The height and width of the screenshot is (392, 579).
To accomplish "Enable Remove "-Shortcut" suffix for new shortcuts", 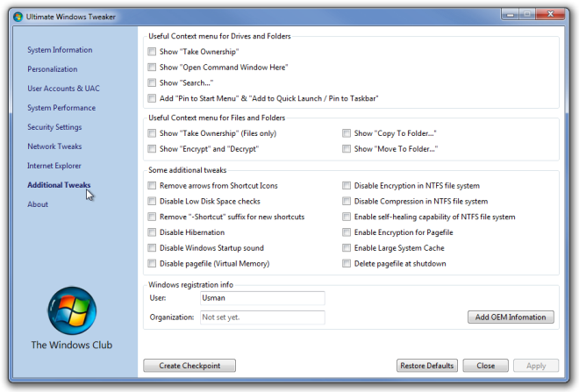I will click(x=152, y=217).
